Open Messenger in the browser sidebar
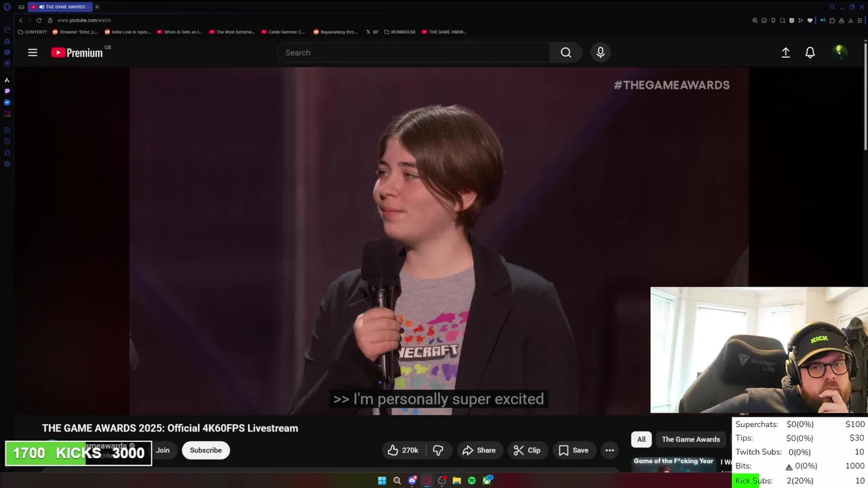The height and width of the screenshot is (488, 868). 7,102
